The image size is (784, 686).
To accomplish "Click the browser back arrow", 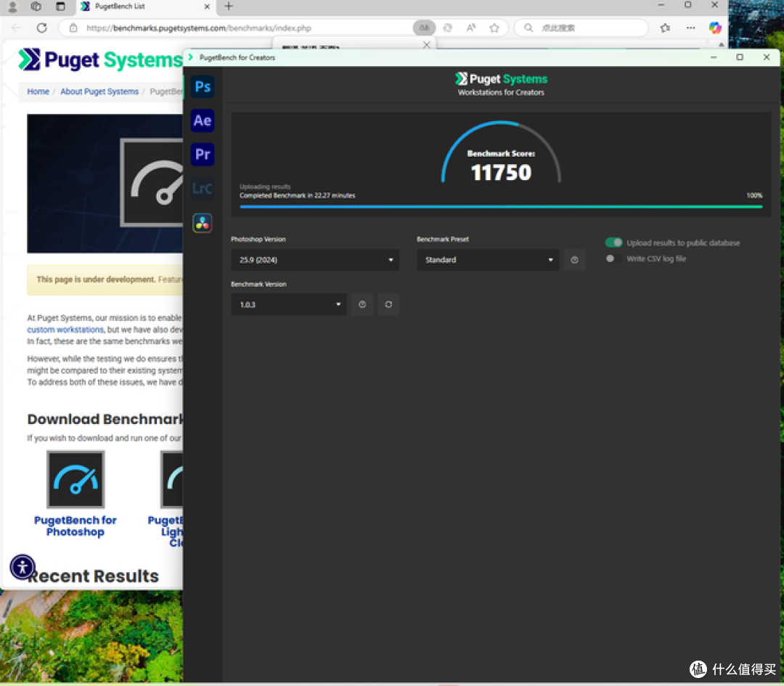I will pos(16,28).
